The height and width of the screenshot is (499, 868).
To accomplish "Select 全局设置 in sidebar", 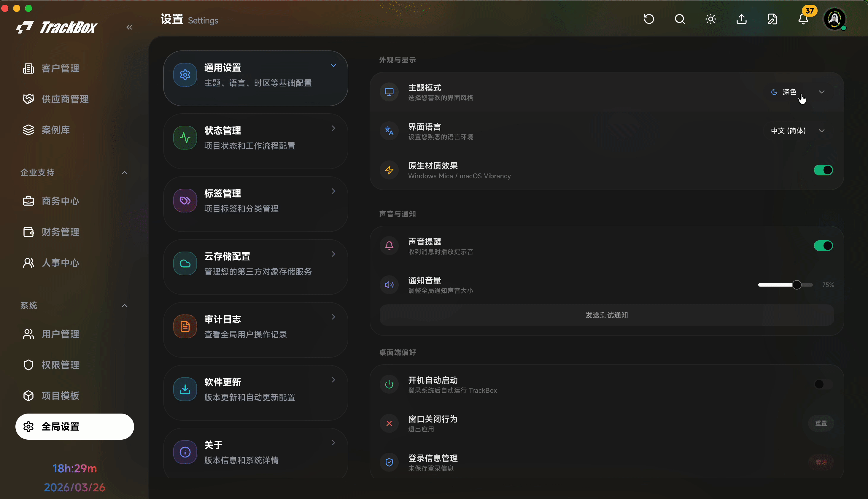I will click(74, 427).
